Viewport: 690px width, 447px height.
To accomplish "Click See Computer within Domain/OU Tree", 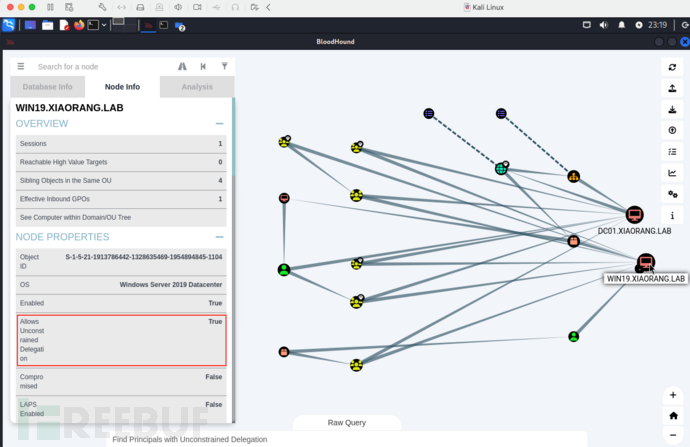I will coord(121,218).
